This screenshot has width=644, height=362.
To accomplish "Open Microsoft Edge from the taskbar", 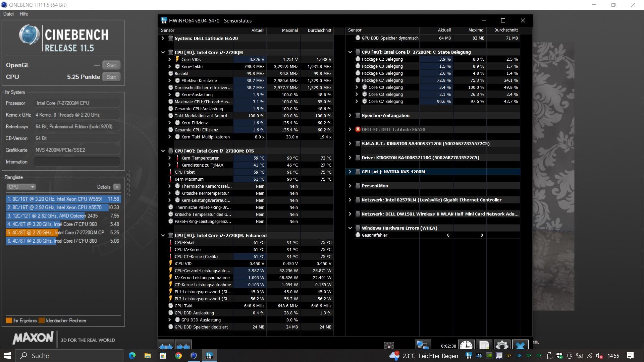I will pyautogui.click(x=132, y=356).
